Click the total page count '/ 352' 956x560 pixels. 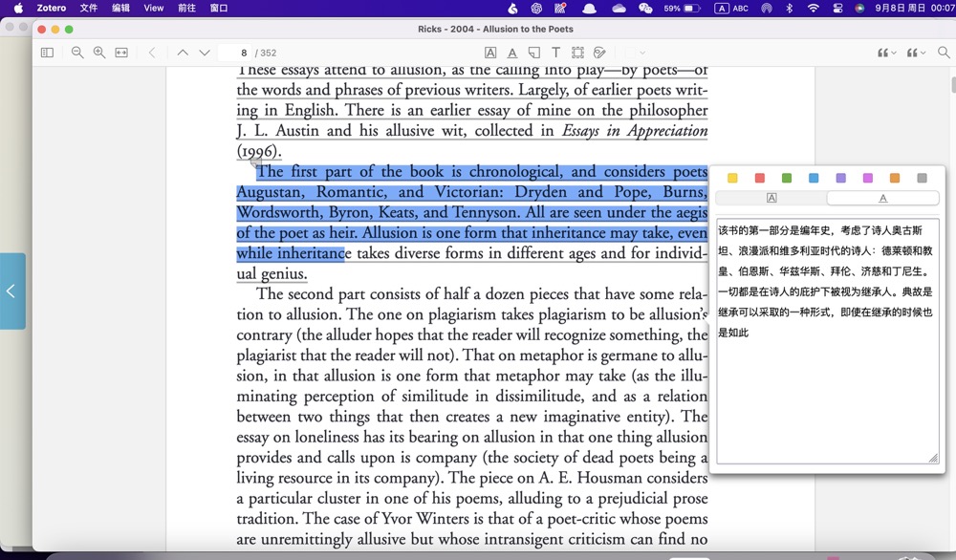265,53
